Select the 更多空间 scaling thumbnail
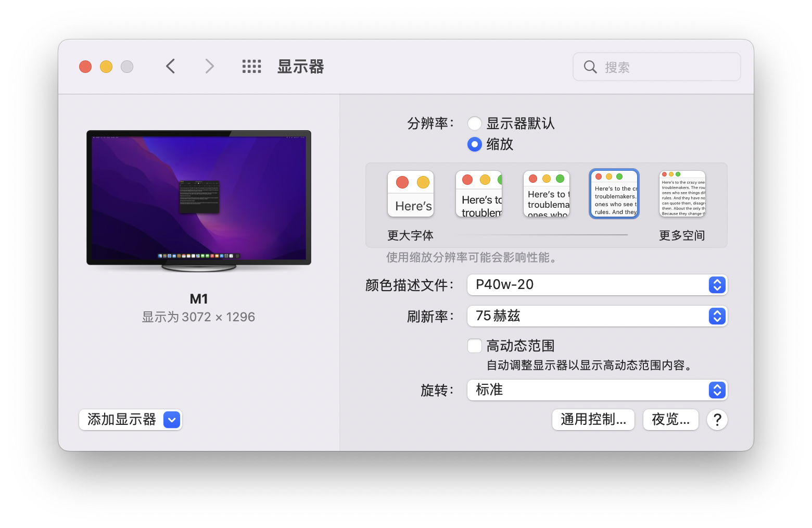This screenshot has width=812, height=528. pos(682,194)
